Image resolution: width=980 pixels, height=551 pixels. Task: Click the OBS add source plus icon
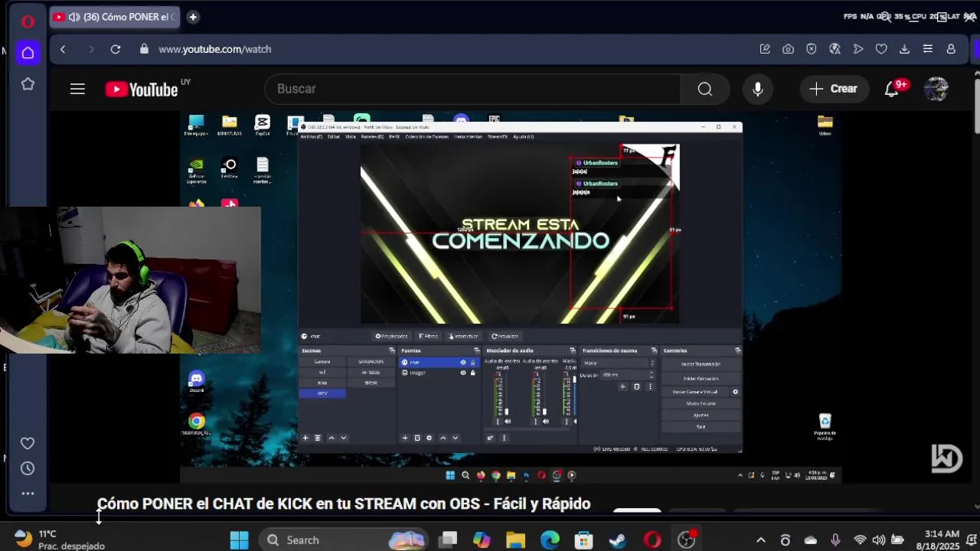click(x=405, y=438)
